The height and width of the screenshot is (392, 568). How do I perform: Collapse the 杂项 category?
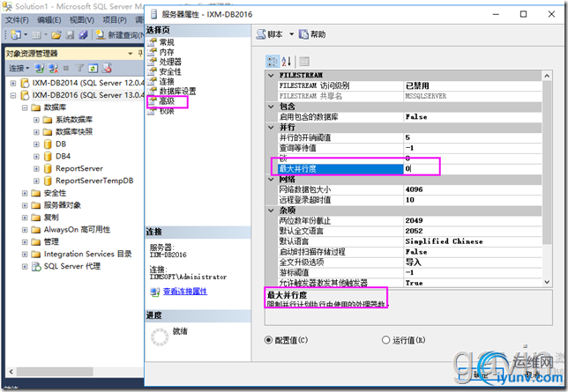point(271,211)
